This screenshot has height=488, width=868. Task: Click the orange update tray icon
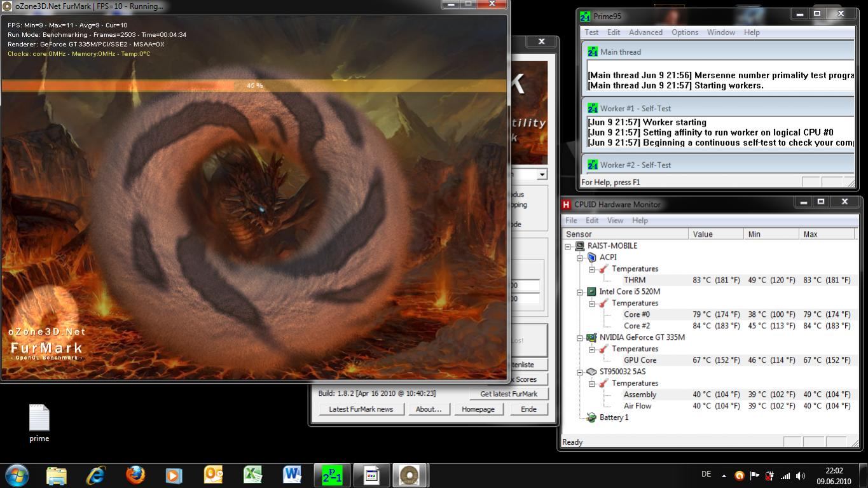click(739, 475)
